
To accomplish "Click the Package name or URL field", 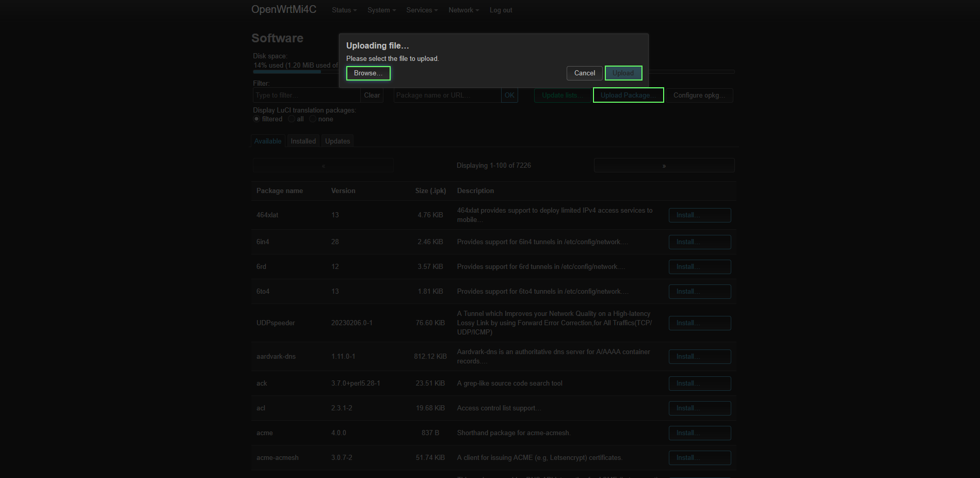I will click(447, 95).
